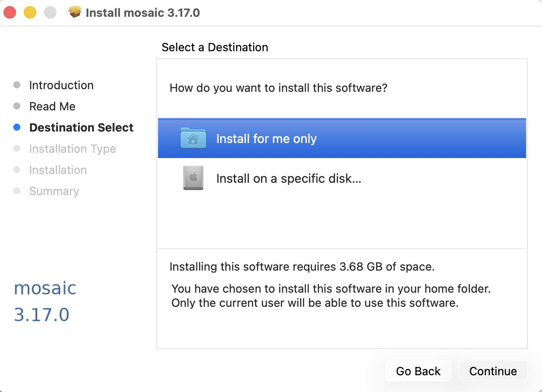Click the home folder icon
The height and width of the screenshot is (392, 542).
pos(193,138)
